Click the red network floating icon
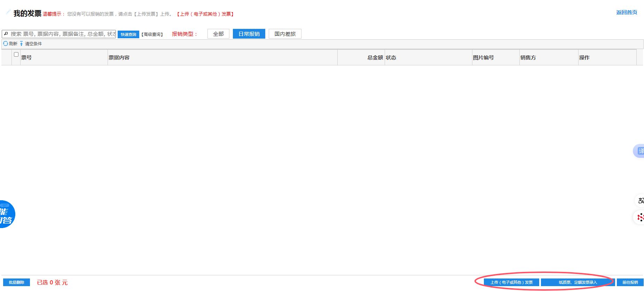 [640, 217]
